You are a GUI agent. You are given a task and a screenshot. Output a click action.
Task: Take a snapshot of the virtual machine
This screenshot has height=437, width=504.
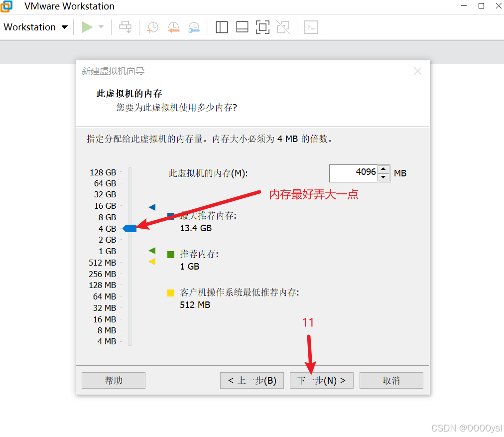(x=153, y=27)
